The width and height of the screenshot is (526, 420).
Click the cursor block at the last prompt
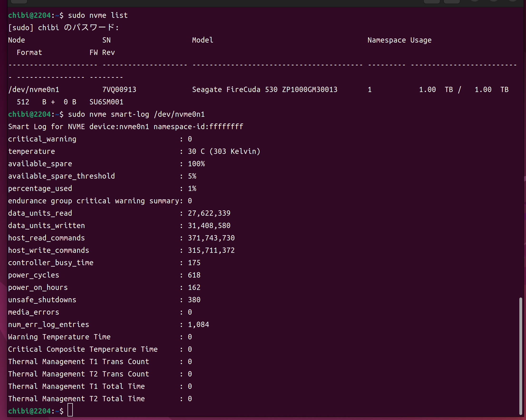click(70, 410)
